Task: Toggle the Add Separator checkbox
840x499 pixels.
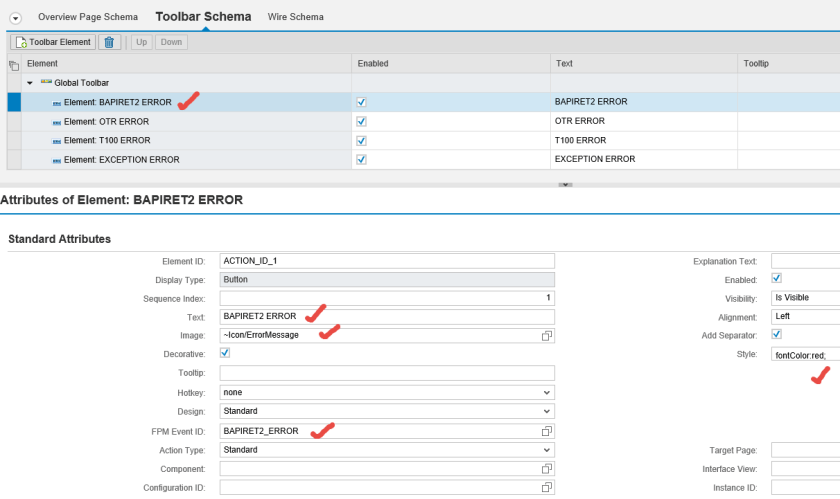Action: click(x=777, y=335)
